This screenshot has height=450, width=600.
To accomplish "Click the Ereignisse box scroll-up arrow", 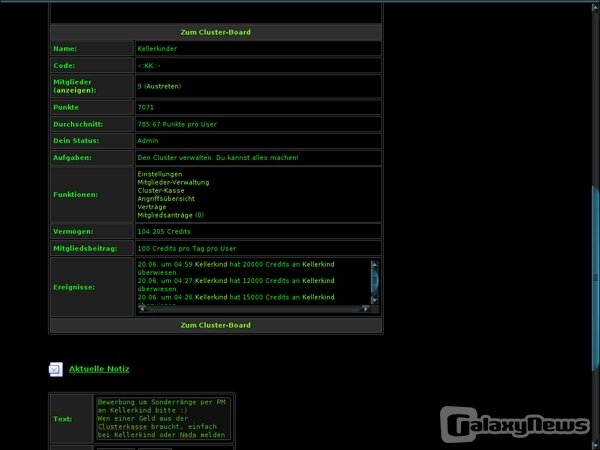I will point(375,264).
